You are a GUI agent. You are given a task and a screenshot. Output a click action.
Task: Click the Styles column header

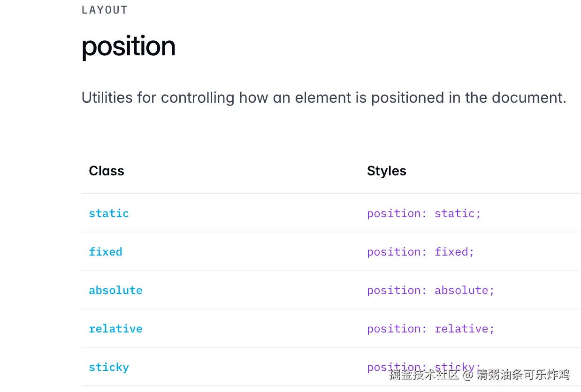(x=387, y=171)
